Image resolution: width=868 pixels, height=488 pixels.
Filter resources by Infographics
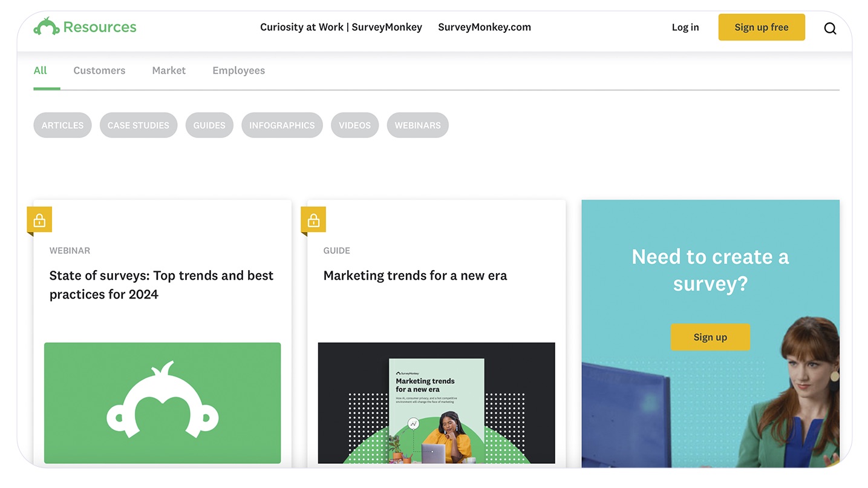pos(282,125)
